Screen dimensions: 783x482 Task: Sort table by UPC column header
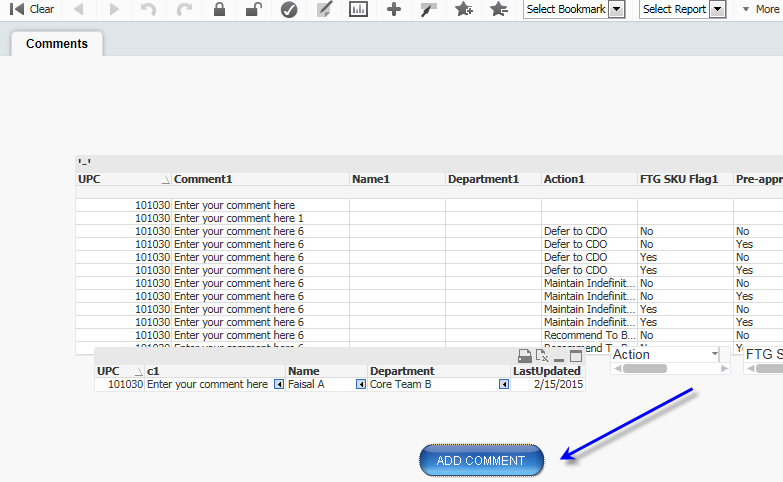pos(123,179)
